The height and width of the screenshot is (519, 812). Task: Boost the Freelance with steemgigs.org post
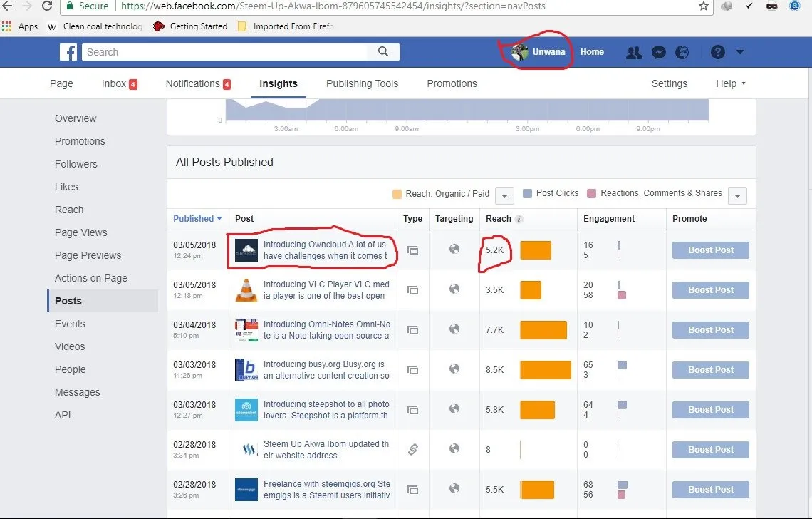tap(711, 490)
